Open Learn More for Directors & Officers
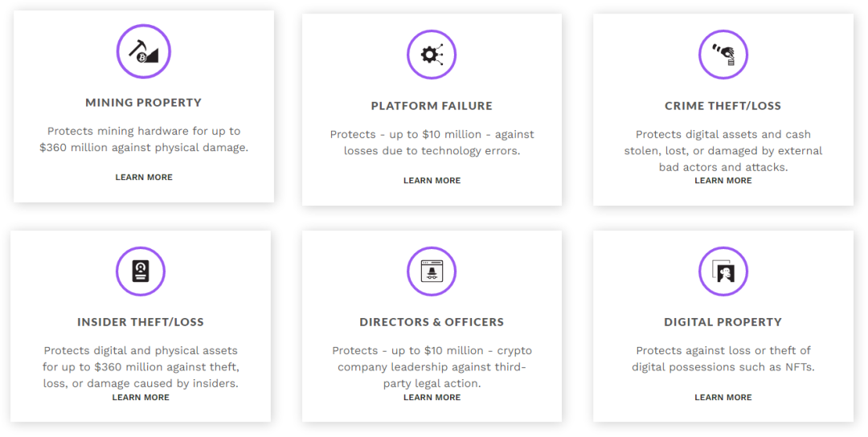Screen dimensions: 868x437 [432, 398]
